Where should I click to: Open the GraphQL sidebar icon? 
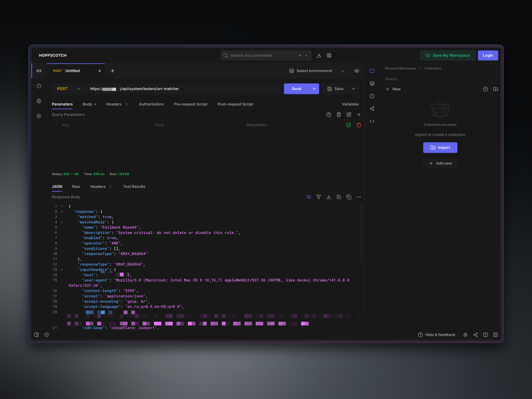tap(39, 86)
